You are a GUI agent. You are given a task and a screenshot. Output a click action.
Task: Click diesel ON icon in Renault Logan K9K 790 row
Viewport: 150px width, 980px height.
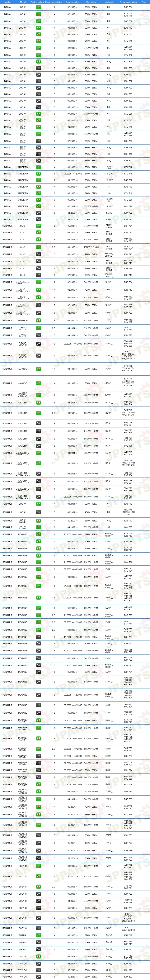click(38, 512)
